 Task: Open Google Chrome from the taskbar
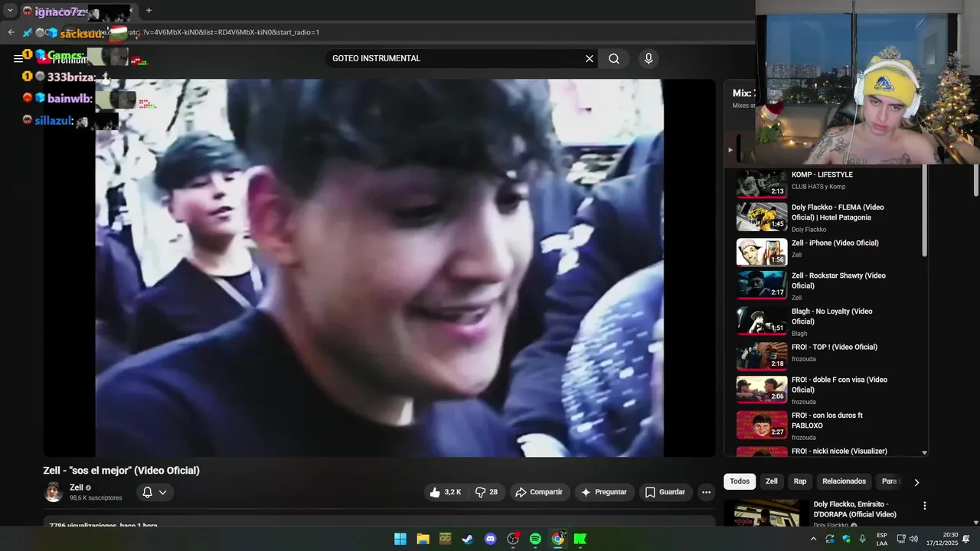pyautogui.click(x=558, y=539)
